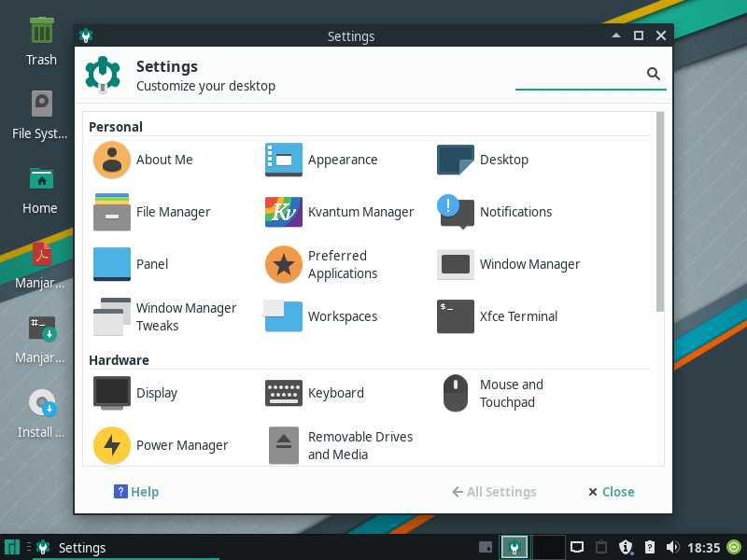Image resolution: width=747 pixels, height=560 pixels.
Task: Click the 'Appearance' label text
Action: pos(343,160)
